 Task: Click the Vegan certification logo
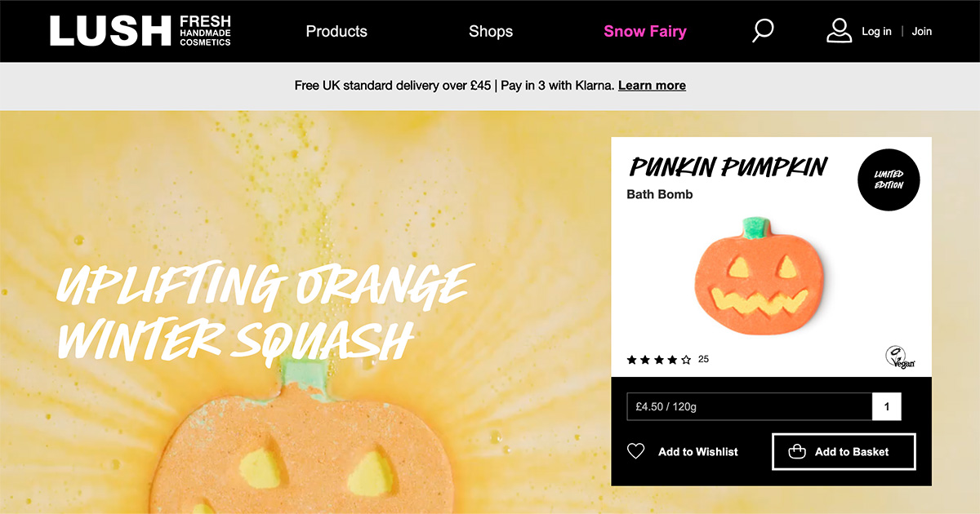[x=900, y=357]
